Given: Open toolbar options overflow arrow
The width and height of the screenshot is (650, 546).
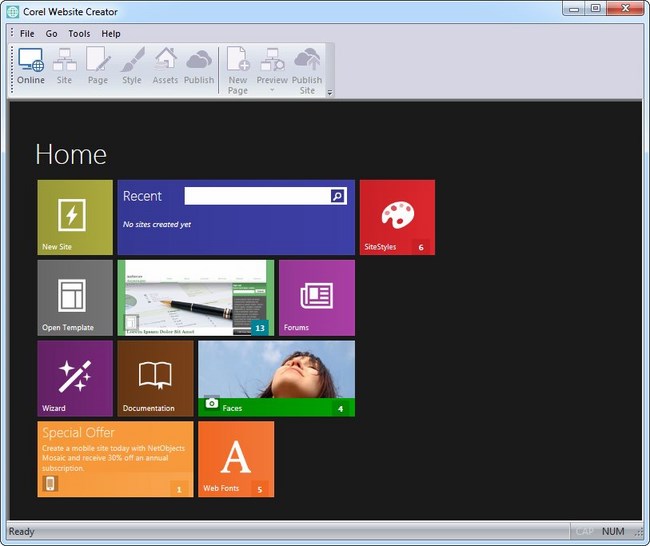Looking at the screenshot, I should (330, 93).
